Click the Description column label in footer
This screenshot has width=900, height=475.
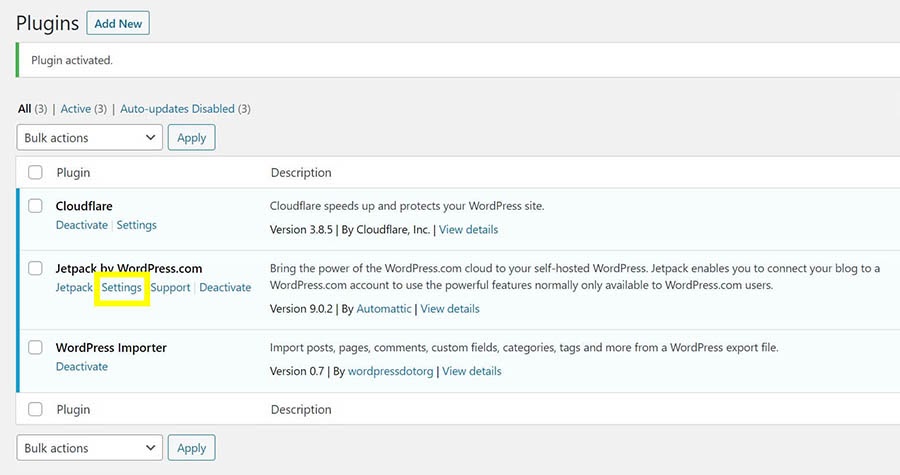click(x=301, y=410)
